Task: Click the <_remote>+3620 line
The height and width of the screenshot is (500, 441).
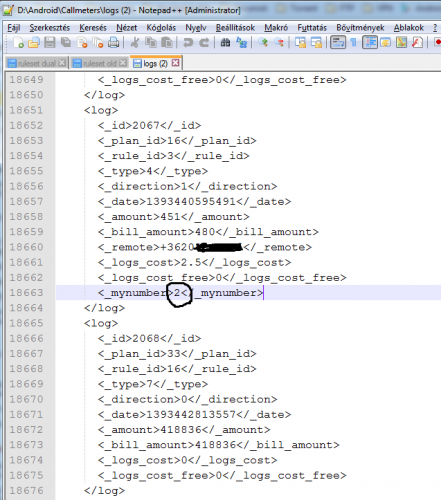Action: pyautogui.click(x=205, y=247)
